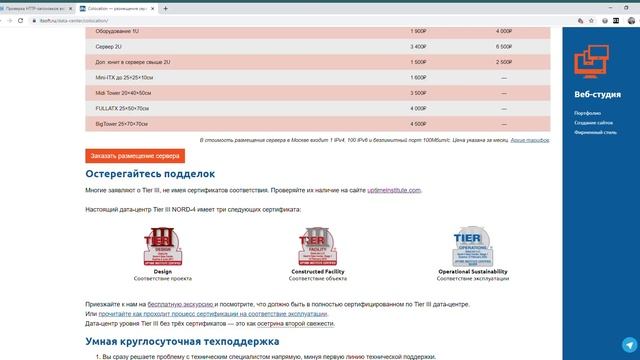Image resolution: width=640 pixels, height=360 pixels.
Task: Click the icon left of the bookmark star
Action: [x=580, y=20]
